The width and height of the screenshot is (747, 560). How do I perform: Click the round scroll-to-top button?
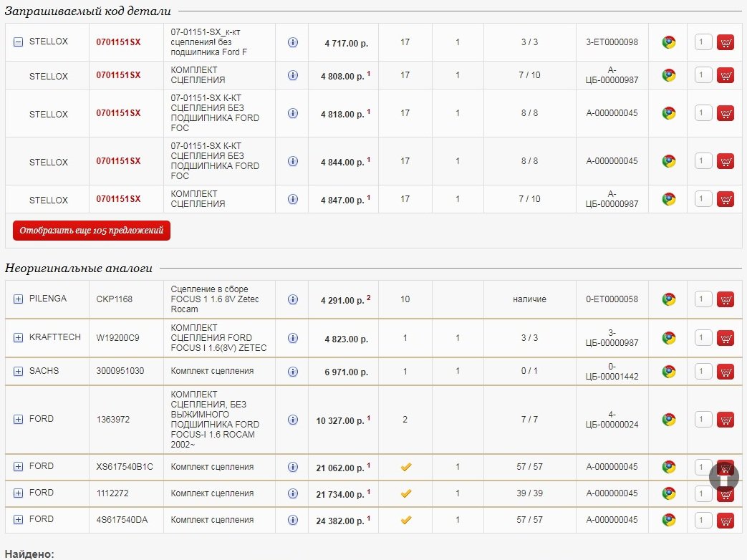click(724, 477)
